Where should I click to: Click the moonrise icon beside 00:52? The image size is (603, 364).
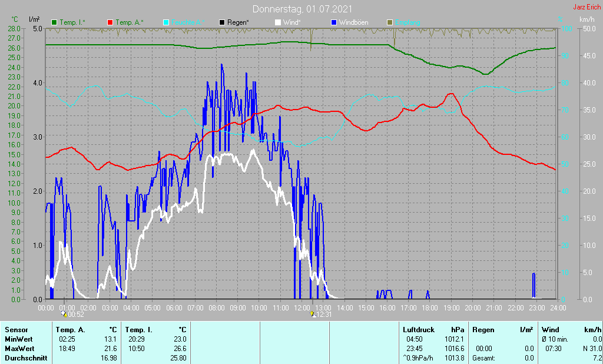[64, 314]
